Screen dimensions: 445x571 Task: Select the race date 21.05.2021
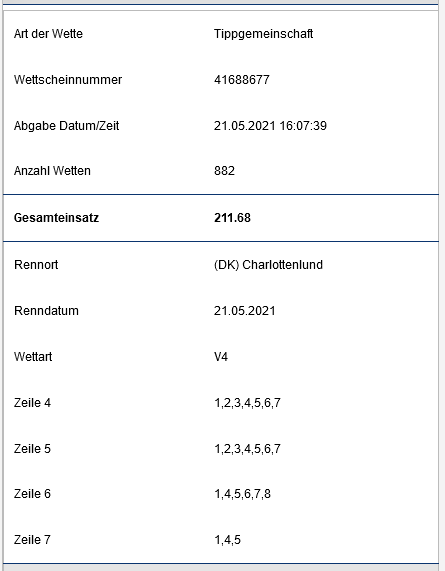coord(244,311)
